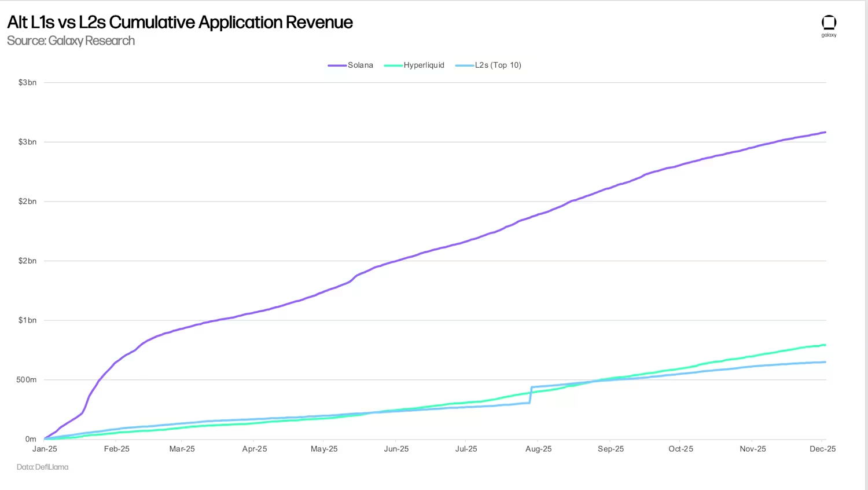868x490 pixels.
Task: Click the Apr-25 axis tick label
Action: click(x=255, y=449)
